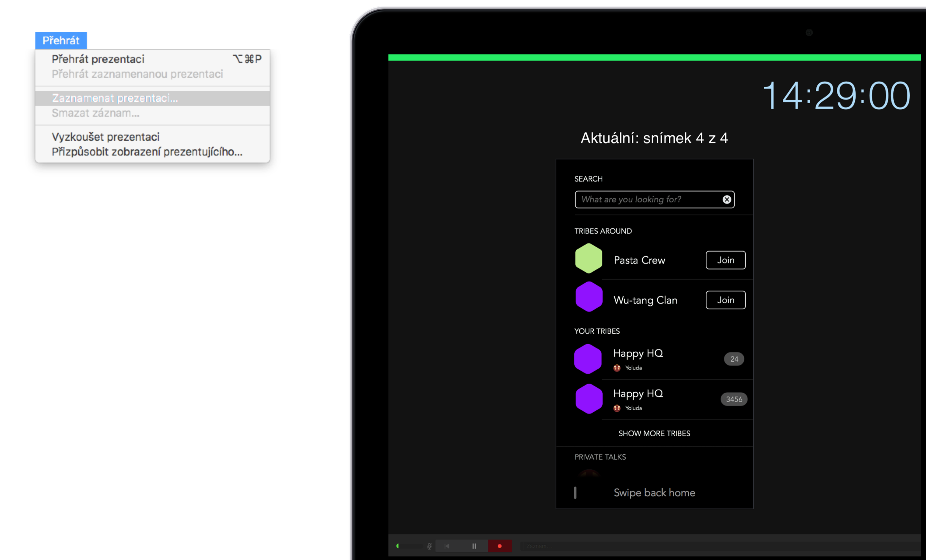Click the 24 message count badge
Viewport: 926px width, 560px height.
pos(734,359)
